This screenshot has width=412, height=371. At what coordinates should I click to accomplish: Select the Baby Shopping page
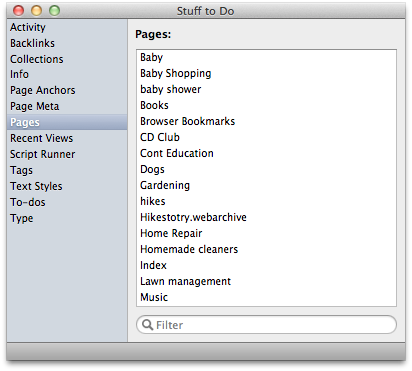[x=266, y=73]
